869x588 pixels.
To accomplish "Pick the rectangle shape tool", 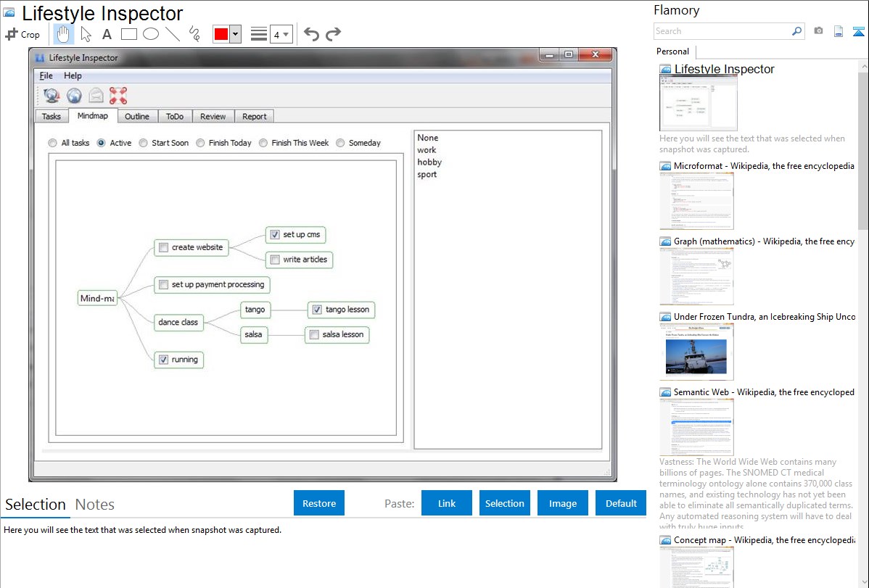I will pyautogui.click(x=128, y=34).
